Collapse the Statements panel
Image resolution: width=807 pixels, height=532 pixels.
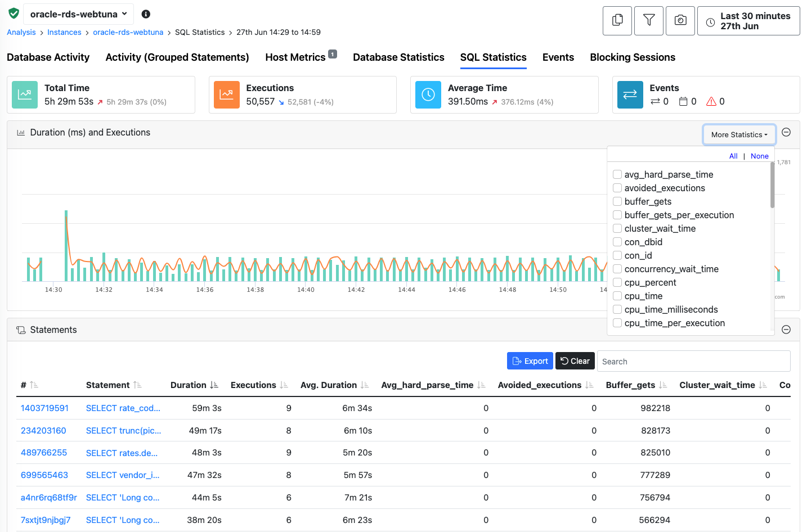pos(786,330)
